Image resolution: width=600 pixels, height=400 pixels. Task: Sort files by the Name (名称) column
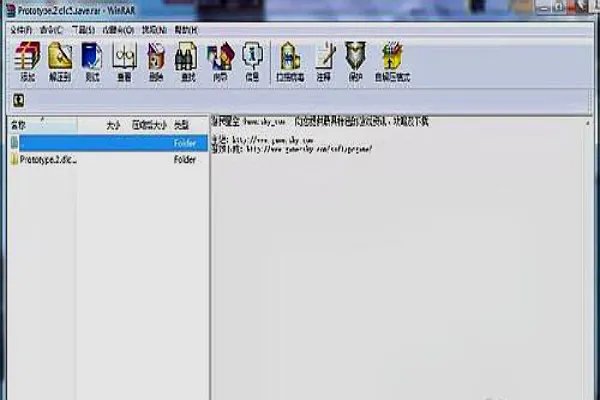(18, 125)
